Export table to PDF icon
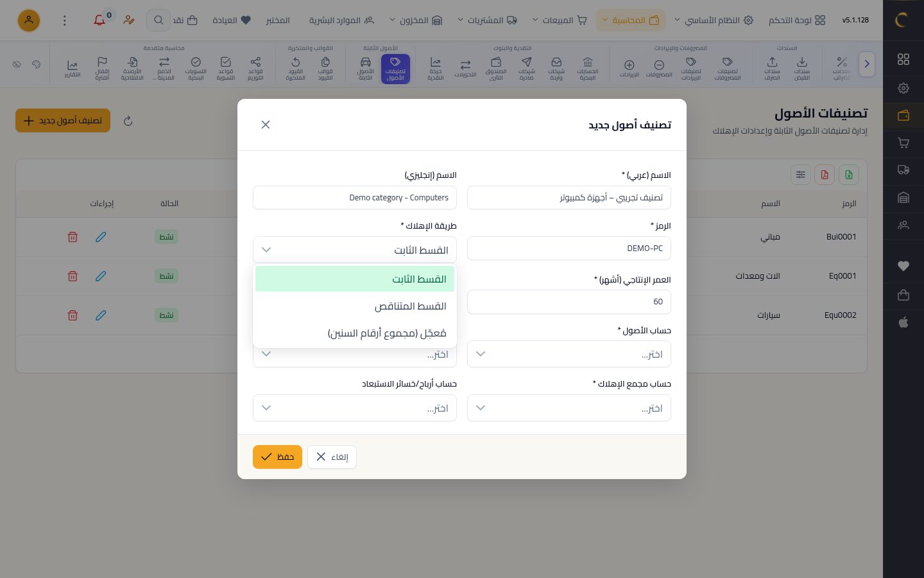Image resolution: width=924 pixels, height=578 pixels. point(825,175)
